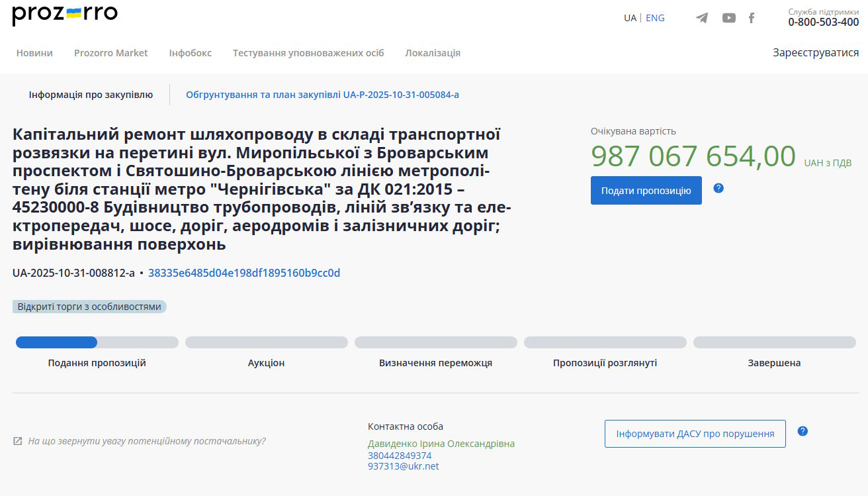
Task: Select the Інформація про закупівлю tab
Action: click(x=91, y=95)
